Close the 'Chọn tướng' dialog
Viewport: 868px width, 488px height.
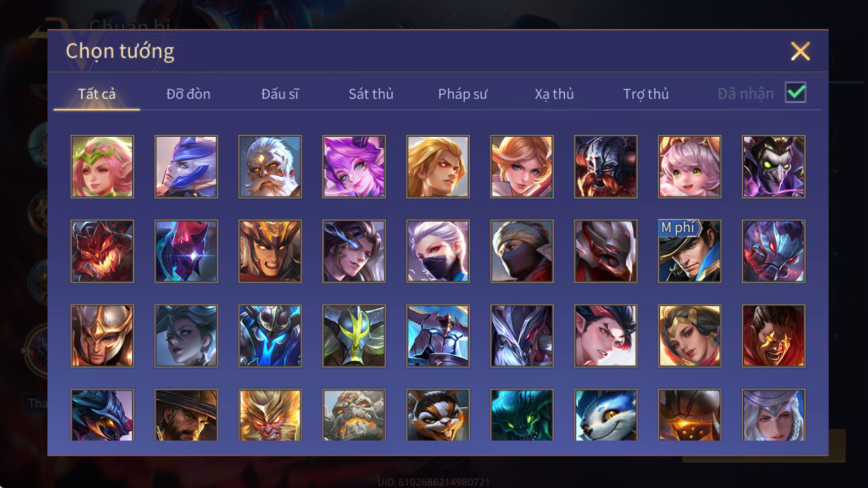[800, 51]
